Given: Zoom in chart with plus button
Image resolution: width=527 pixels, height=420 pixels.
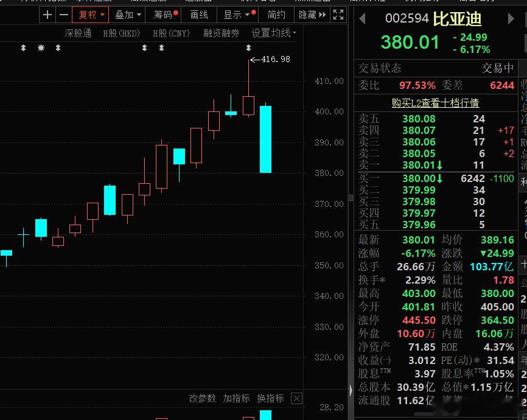Looking at the screenshot, I should (x=47, y=15).
